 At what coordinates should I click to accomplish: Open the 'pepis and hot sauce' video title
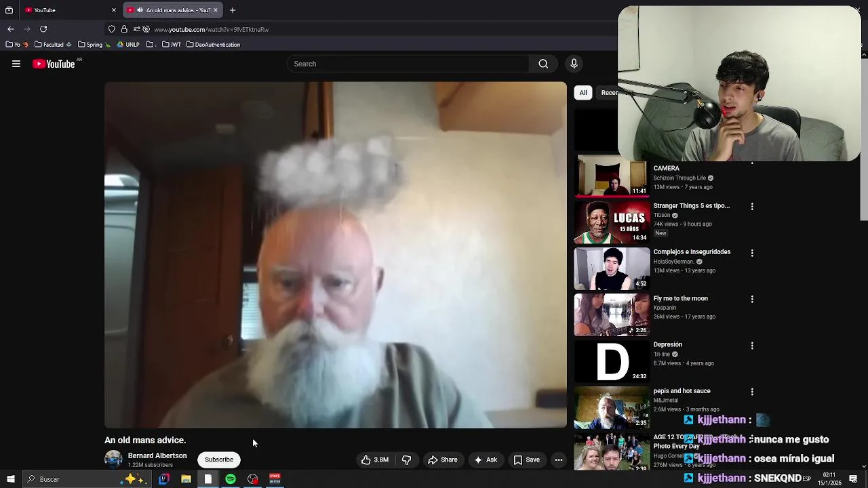coord(682,391)
